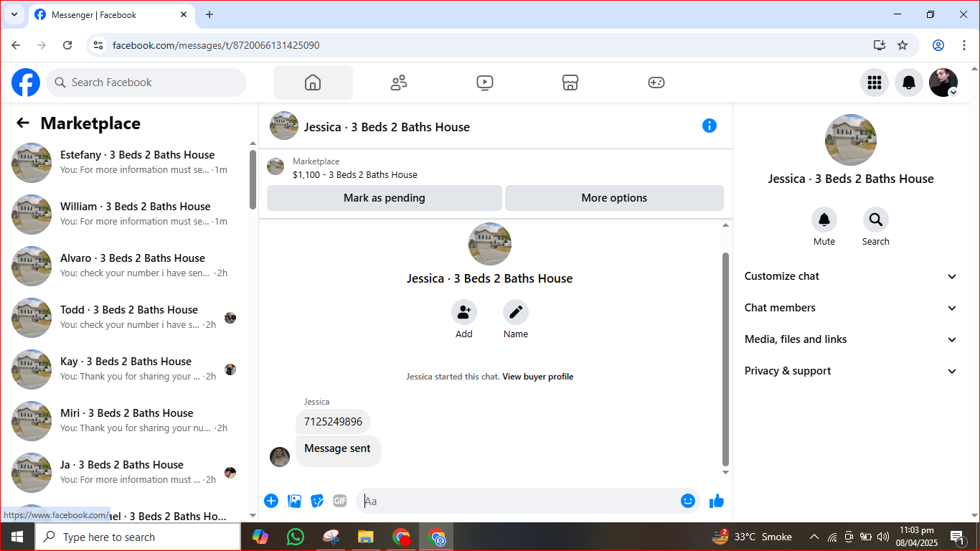The image size is (980, 551).
Task: Attach a file with photo icon
Action: tap(294, 501)
